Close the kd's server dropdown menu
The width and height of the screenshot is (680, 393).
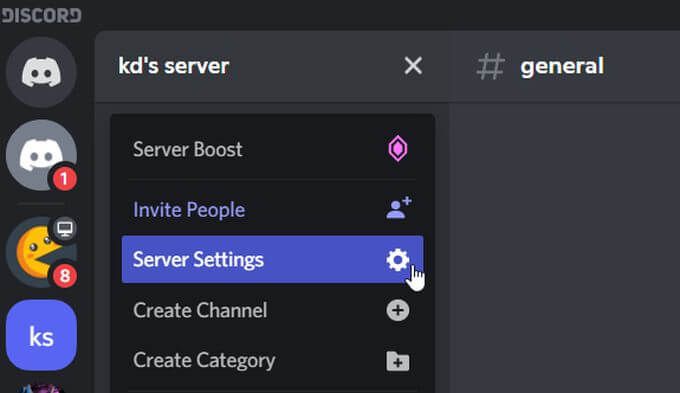tap(413, 66)
